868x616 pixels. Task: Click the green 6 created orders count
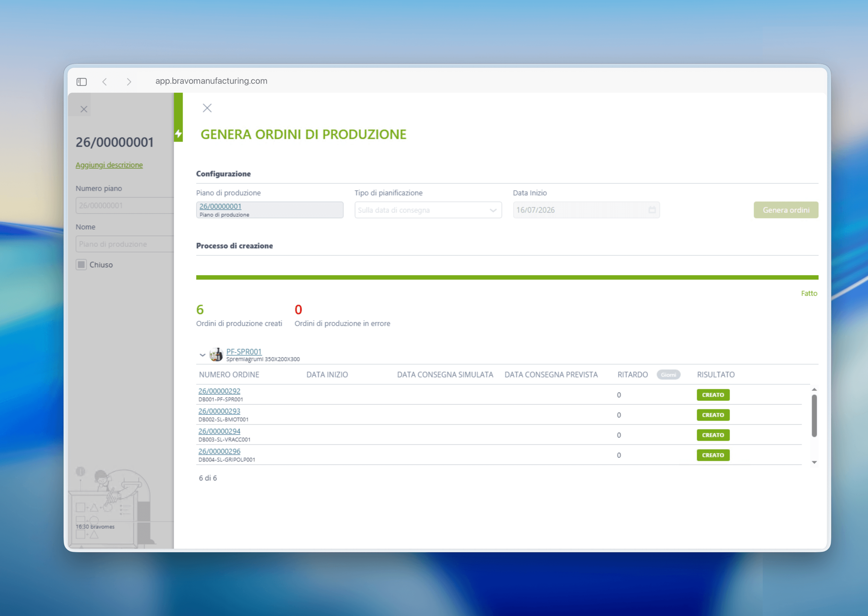(200, 309)
